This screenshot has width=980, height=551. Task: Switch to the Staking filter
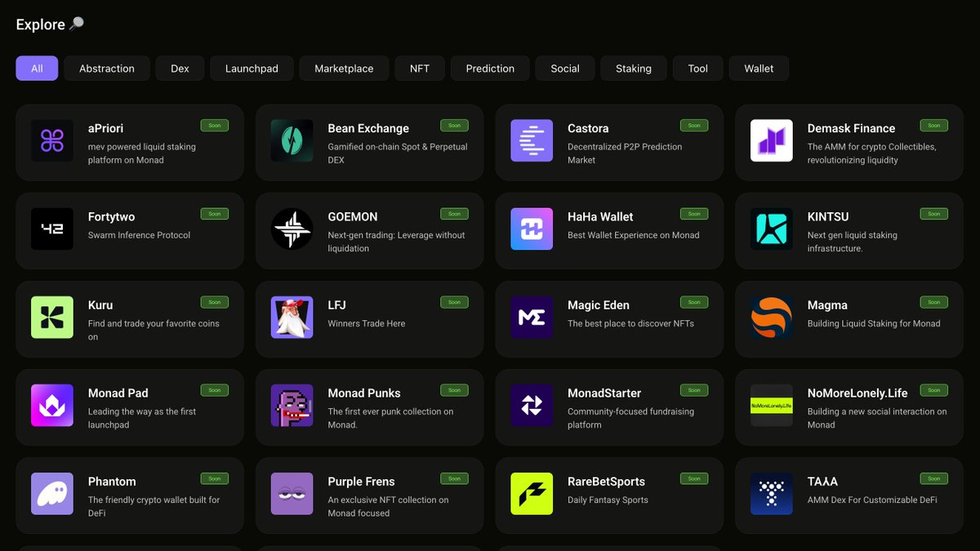click(634, 69)
